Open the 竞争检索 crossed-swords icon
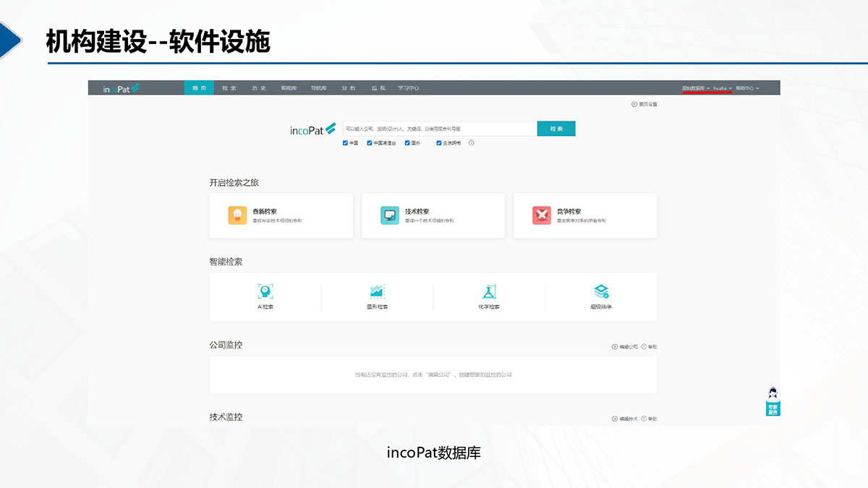The height and width of the screenshot is (488, 868). click(x=542, y=215)
